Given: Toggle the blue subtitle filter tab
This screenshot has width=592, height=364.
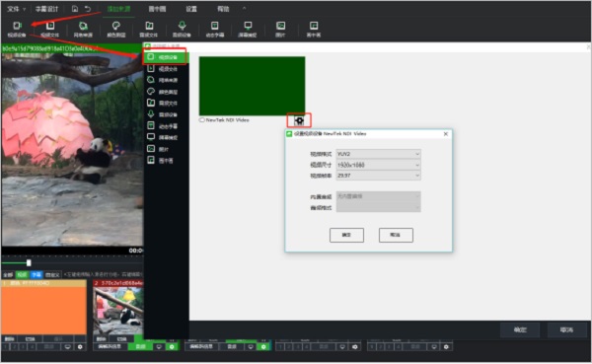Looking at the screenshot, I should click(x=37, y=275).
